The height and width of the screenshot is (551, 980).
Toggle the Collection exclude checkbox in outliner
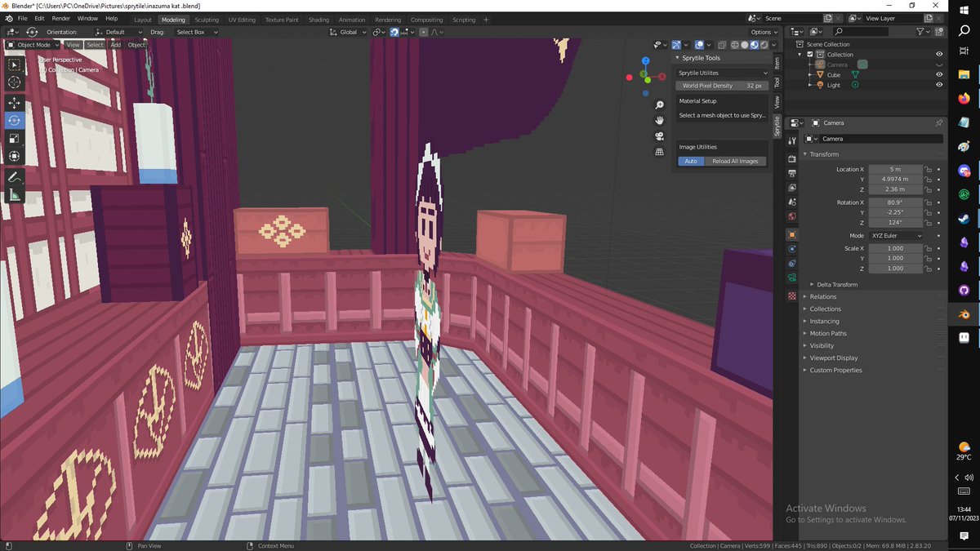click(810, 55)
